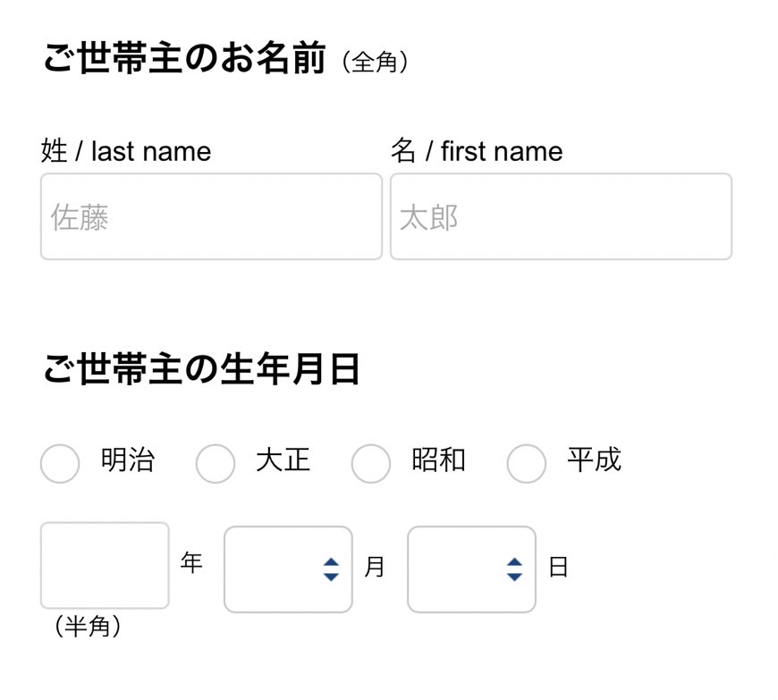Click the 昭和 label text

[x=438, y=460]
